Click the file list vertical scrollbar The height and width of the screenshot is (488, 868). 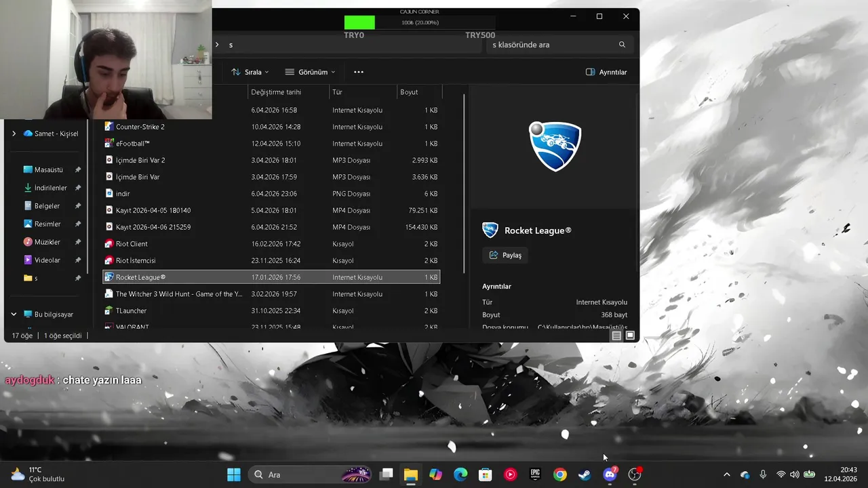point(465,183)
